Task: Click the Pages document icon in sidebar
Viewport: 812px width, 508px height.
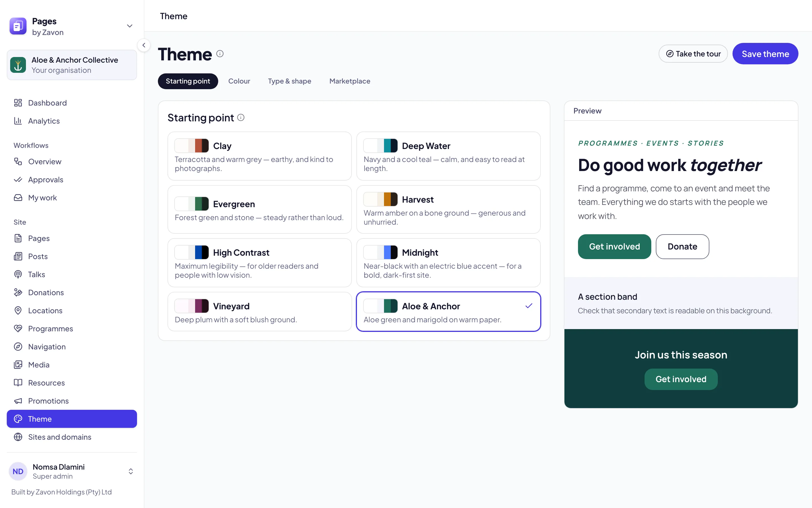Action: pos(18,238)
